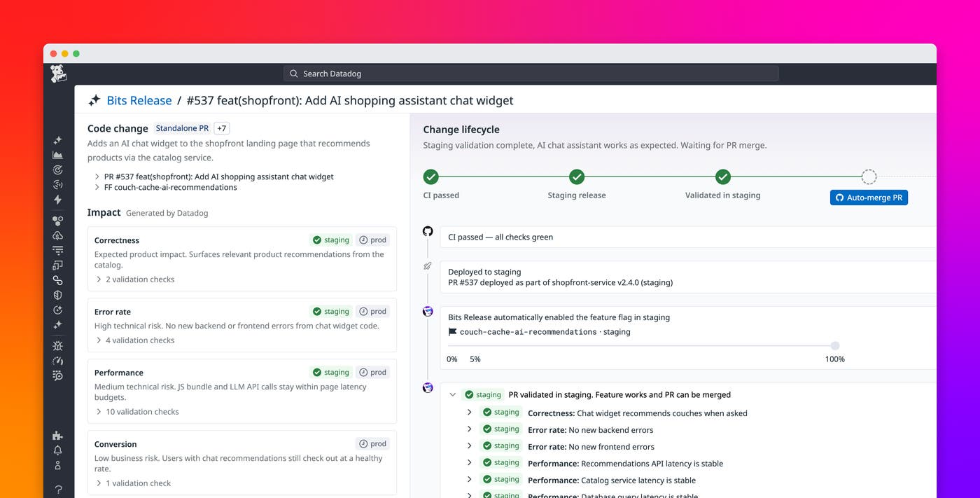This screenshot has width=980, height=498.
Task: Click the sparkle icon at top of sidebar
Action: 58,140
